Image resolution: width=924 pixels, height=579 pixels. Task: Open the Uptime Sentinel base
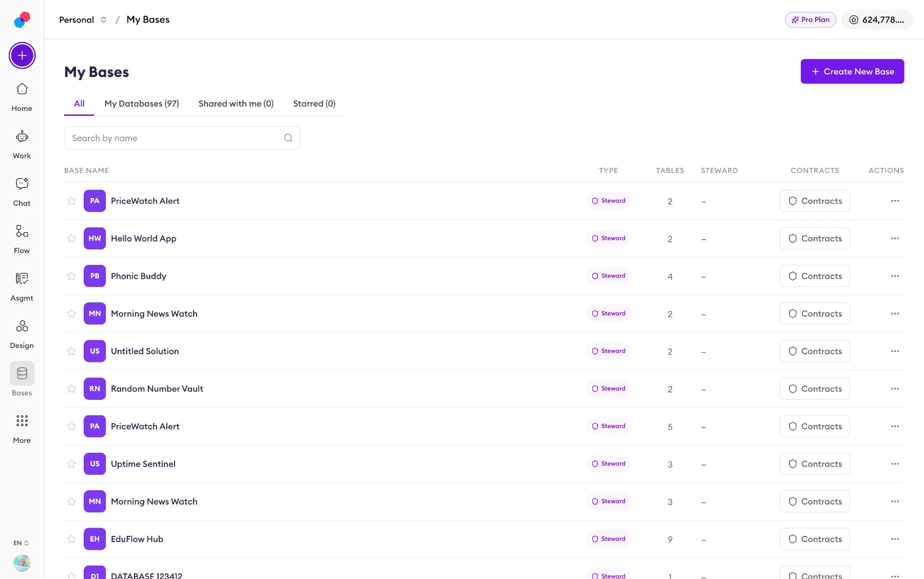[143, 464]
